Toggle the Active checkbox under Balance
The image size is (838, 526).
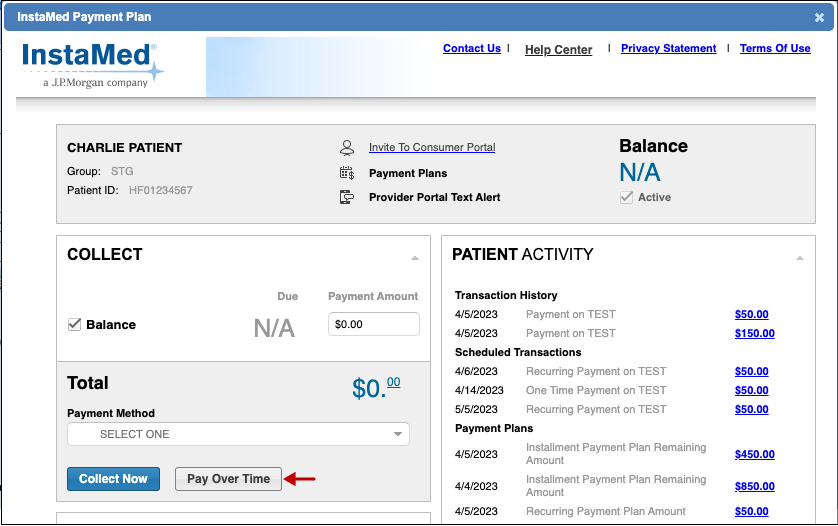click(x=626, y=197)
